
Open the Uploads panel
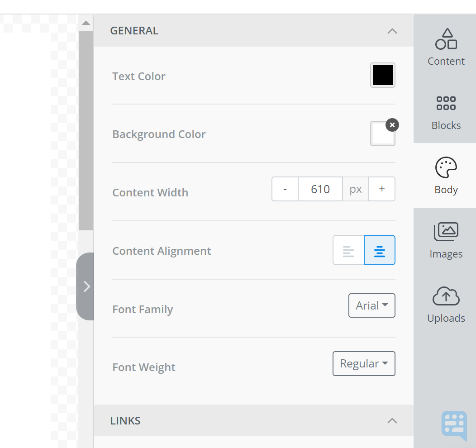click(x=446, y=303)
